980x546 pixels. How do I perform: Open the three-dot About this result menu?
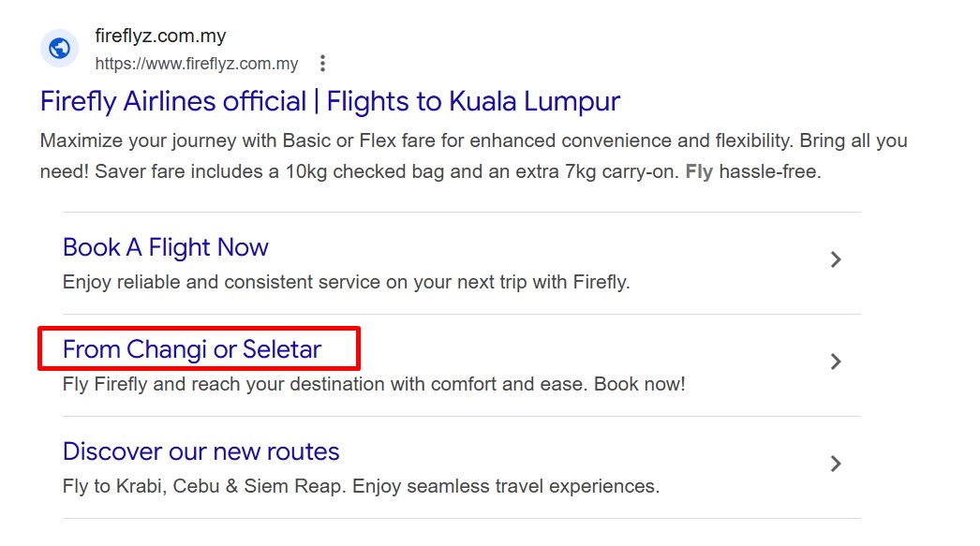coord(322,64)
